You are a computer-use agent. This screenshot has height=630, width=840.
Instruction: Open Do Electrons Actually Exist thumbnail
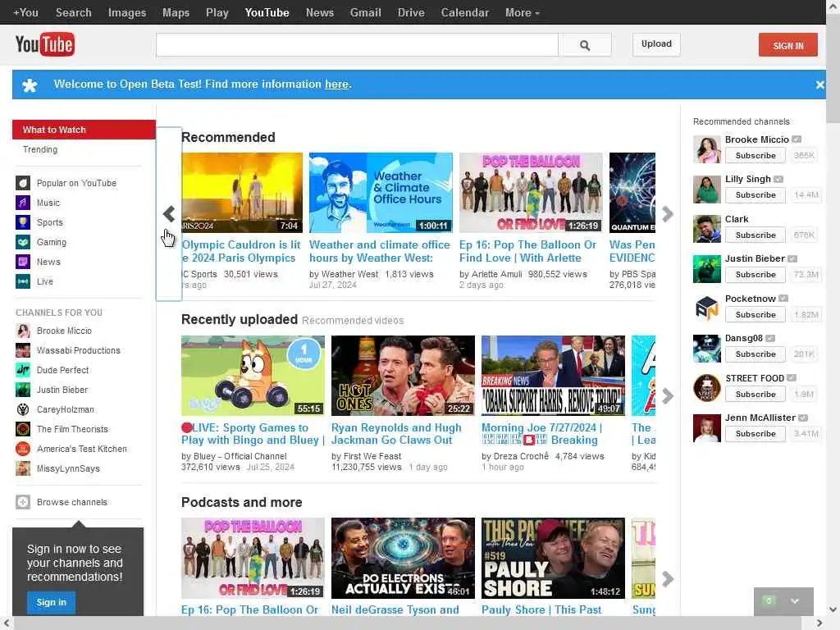coord(403,558)
